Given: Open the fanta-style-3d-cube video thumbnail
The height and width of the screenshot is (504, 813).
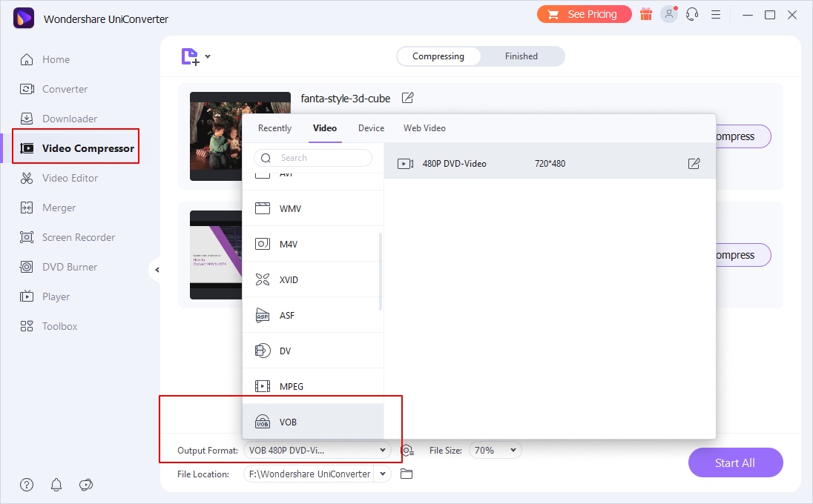Looking at the screenshot, I should coord(216,136).
